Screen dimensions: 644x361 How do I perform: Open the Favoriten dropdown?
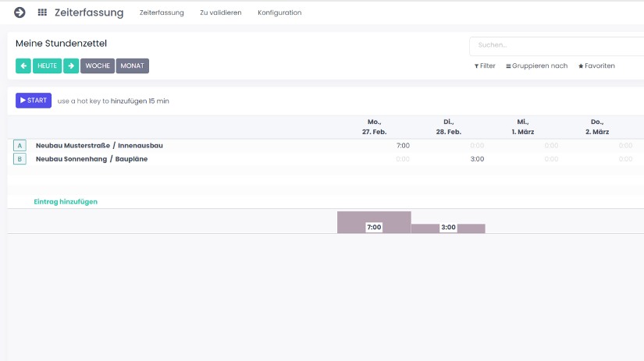click(596, 66)
